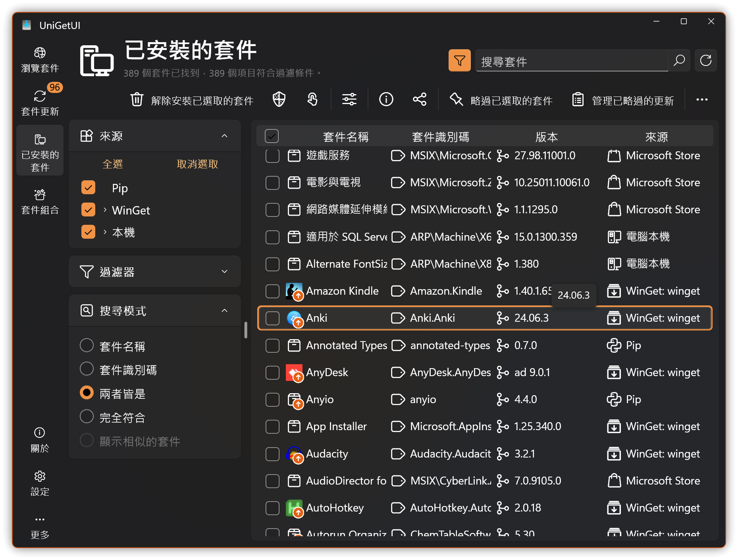This screenshot has width=738, height=560.
Task: Click the version icon beside 24.06.3
Action: click(x=503, y=318)
